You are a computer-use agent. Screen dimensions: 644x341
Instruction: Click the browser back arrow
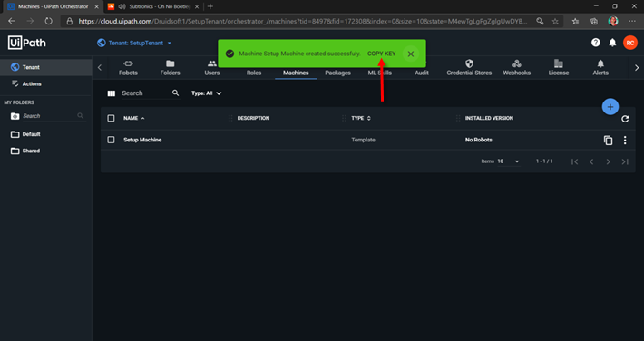12,21
